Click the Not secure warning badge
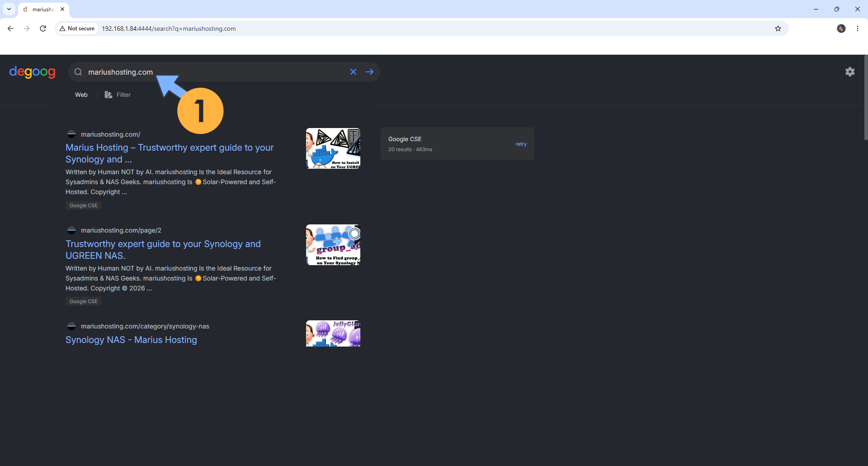 point(77,29)
